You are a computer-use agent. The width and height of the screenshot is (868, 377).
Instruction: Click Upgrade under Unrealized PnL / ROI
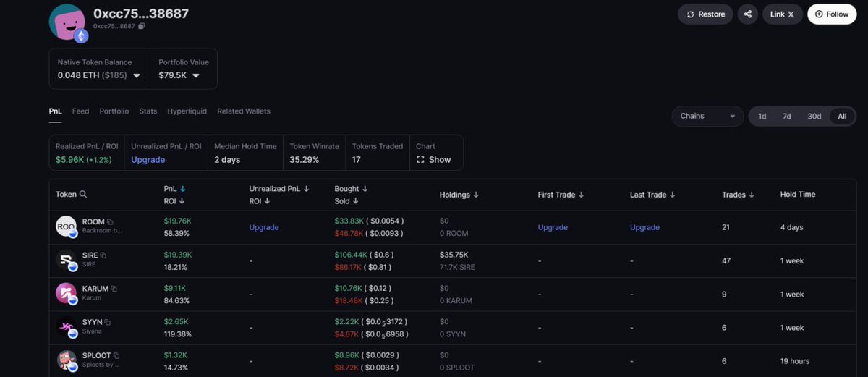coord(148,160)
